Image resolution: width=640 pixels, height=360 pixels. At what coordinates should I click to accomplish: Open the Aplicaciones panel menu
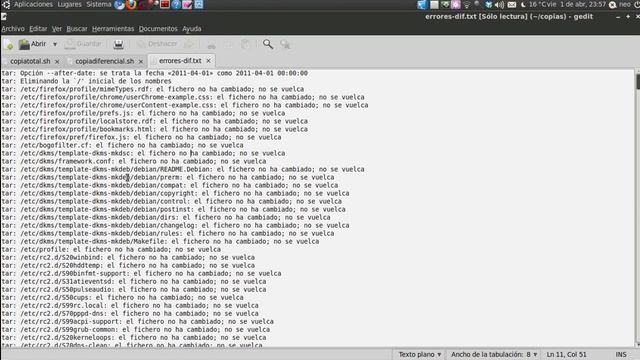point(33,4)
